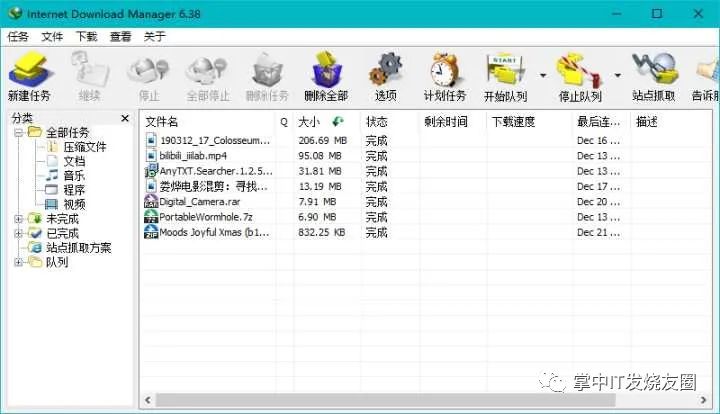Click the 删除全部 (delete all) toolbar icon
The width and height of the screenshot is (720, 414).
(326, 69)
